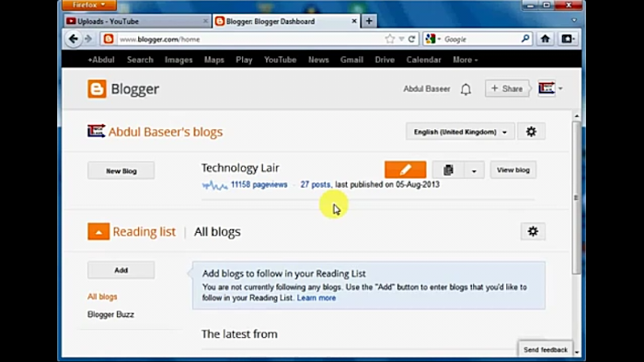This screenshot has width=644, height=362.
Task: Open posts list for Technology Lair
Action: click(448, 169)
